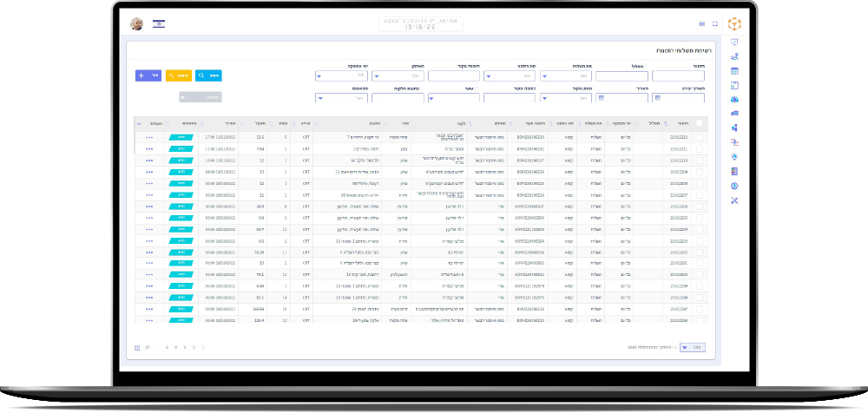Open the people group icon in sidebar
This screenshot has width=868, height=413.
coord(734,100)
